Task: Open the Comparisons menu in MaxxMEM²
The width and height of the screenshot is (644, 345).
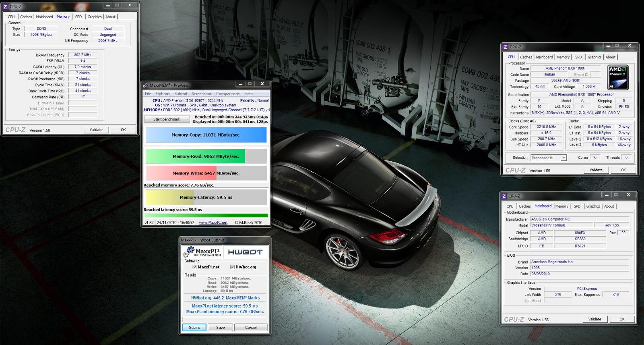Action: point(228,94)
